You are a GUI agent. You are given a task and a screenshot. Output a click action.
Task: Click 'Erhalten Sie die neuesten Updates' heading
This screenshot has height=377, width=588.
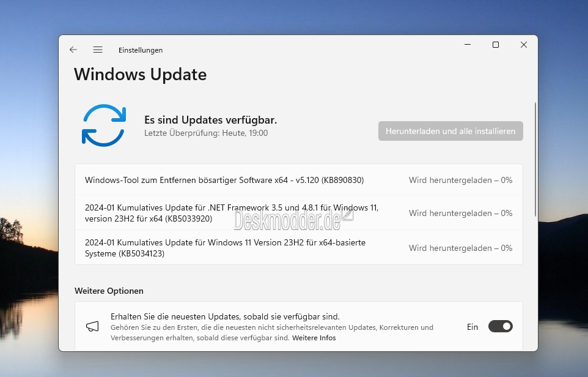click(225, 316)
